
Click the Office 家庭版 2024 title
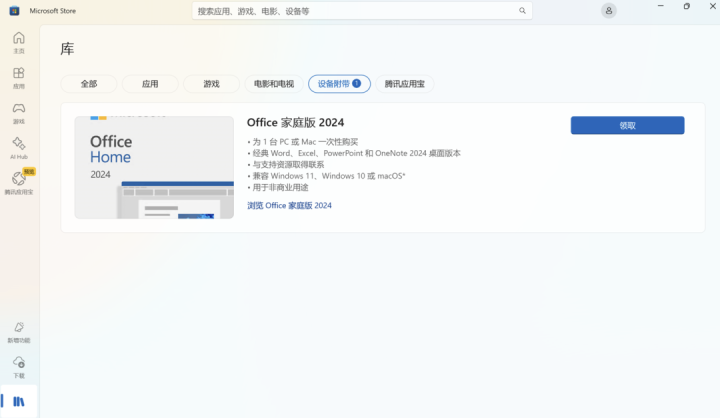tap(295, 123)
